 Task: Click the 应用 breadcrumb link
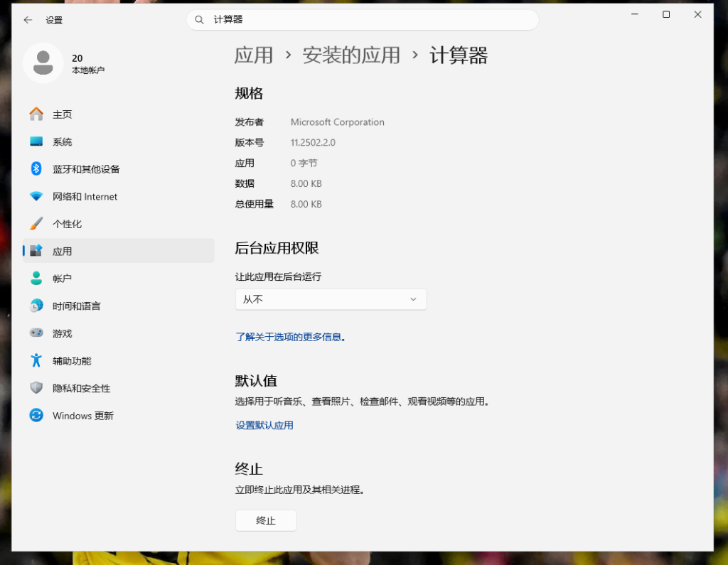(254, 55)
